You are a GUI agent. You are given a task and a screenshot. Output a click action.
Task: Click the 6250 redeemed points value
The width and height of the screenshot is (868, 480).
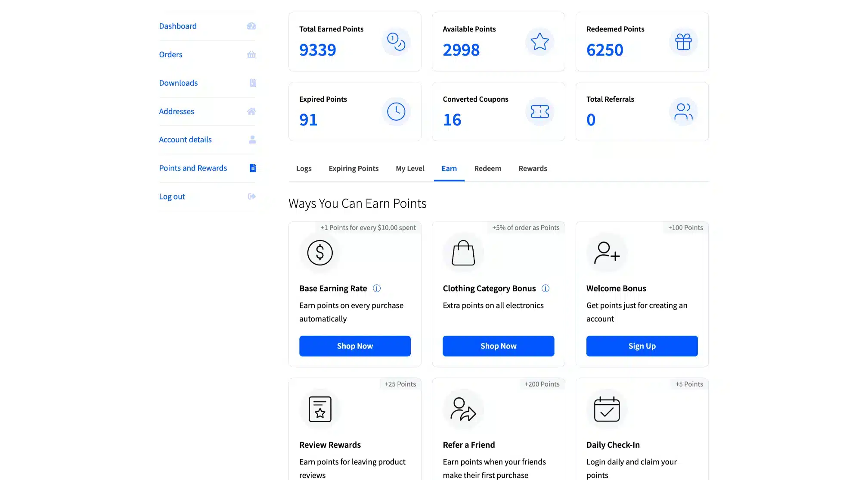605,50
